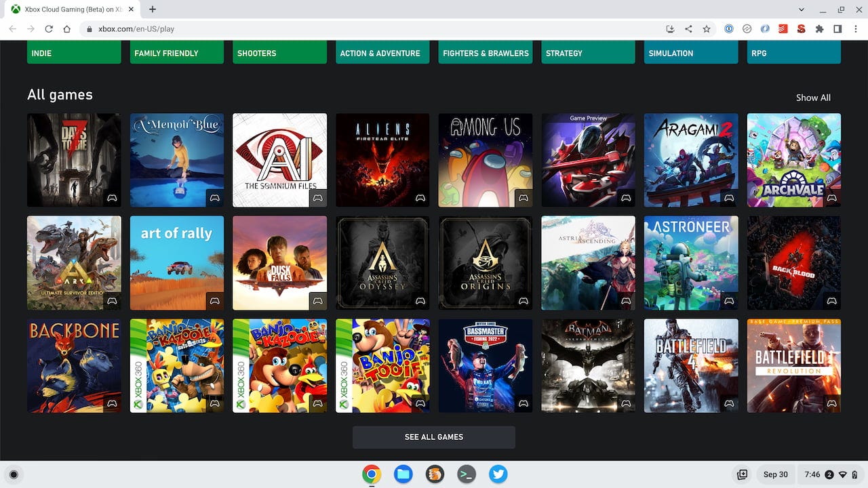Click Show All next to All games

(x=813, y=98)
